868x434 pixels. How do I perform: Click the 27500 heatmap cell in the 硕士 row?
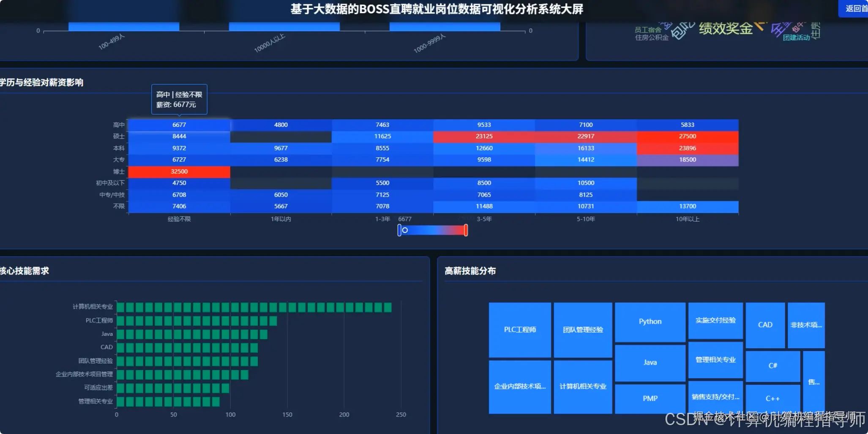(x=688, y=136)
